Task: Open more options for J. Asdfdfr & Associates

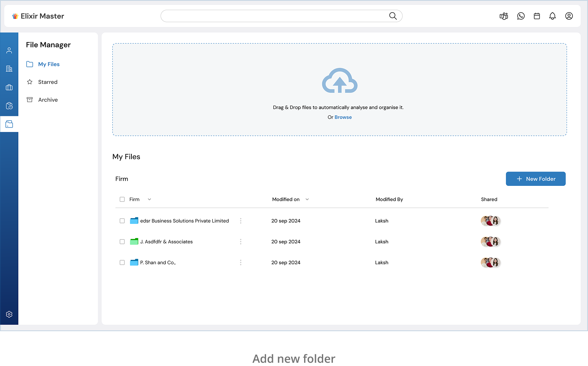Action: point(241,242)
